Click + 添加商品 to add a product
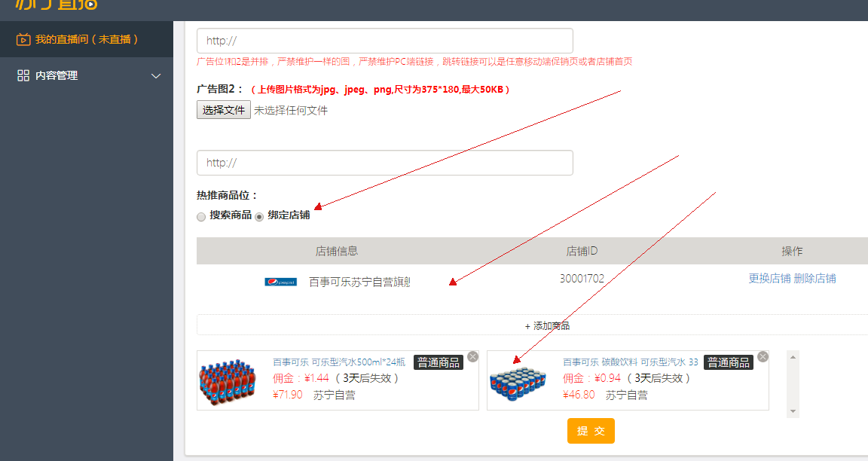 [547, 326]
